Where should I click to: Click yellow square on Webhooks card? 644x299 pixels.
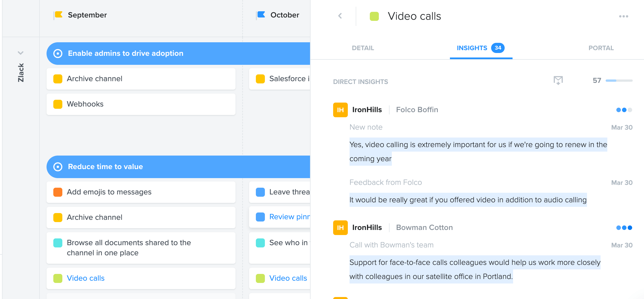(x=58, y=104)
